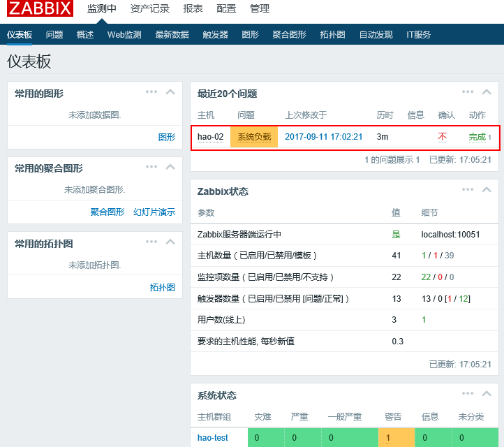The image size is (504, 447).
Task: Open options menu of Zabbix状态 widget
Action: [468, 189]
